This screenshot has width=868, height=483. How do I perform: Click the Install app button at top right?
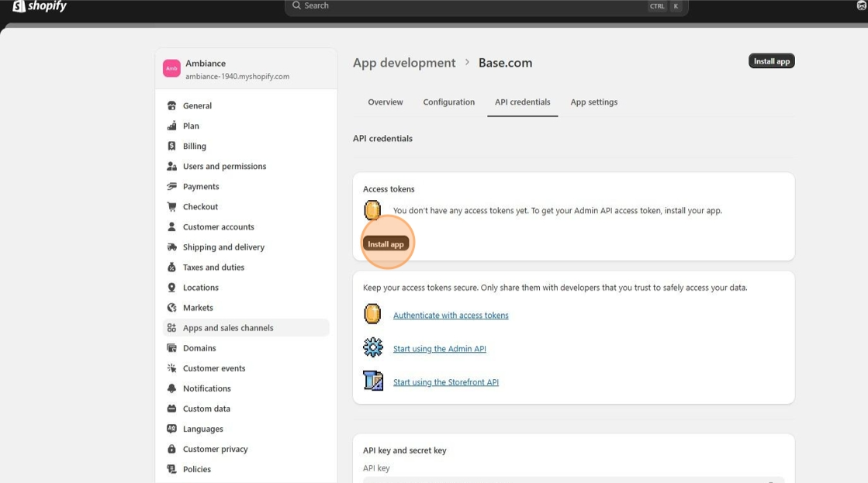[771, 61]
